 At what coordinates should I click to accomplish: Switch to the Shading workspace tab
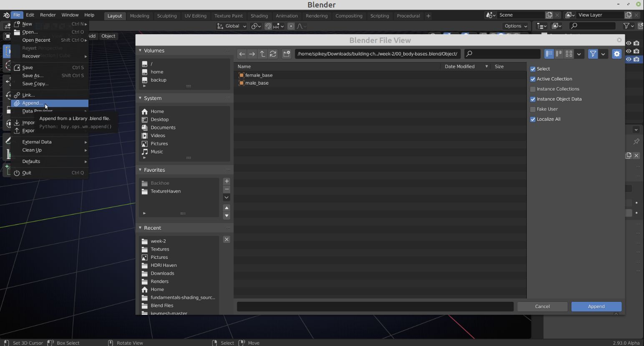click(259, 16)
